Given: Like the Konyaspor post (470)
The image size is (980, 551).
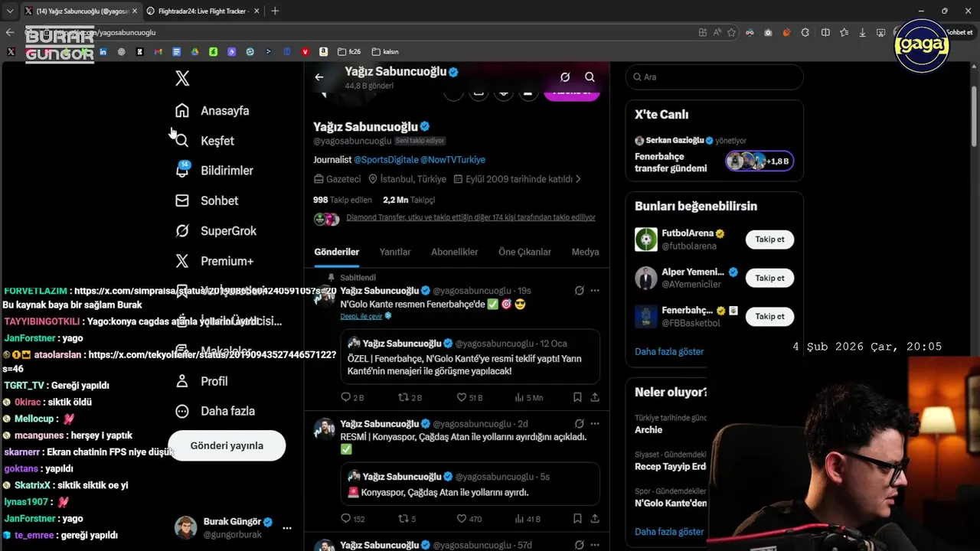Looking at the screenshot, I should click(x=469, y=519).
